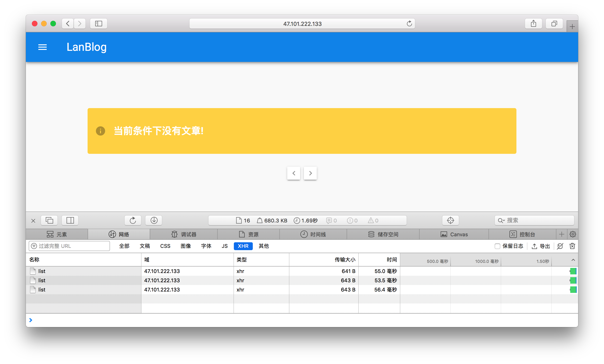Viewport: 604px width, 364px height.
Task: Clear network items with trash icon
Action: click(572, 246)
